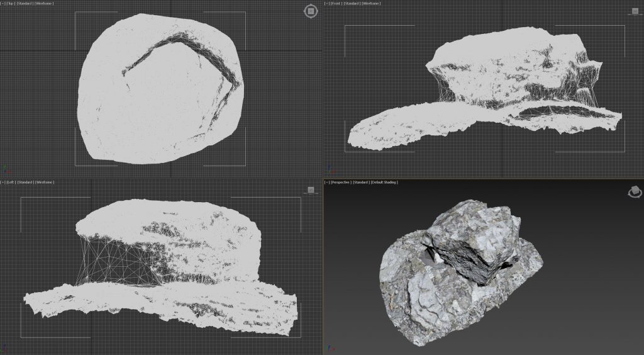Click [Standard] label in the Front viewport
The width and height of the screenshot is (644, 355).
click(x=352, y=4)
